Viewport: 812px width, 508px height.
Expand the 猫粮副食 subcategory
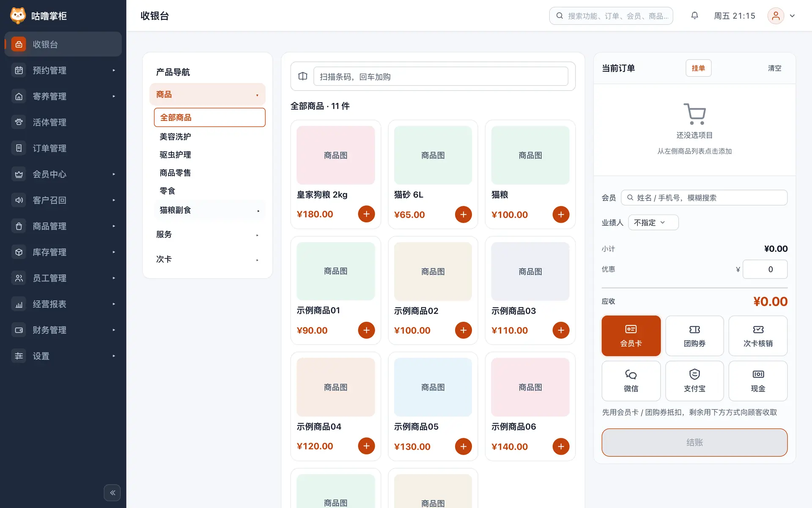coord(210,210)
